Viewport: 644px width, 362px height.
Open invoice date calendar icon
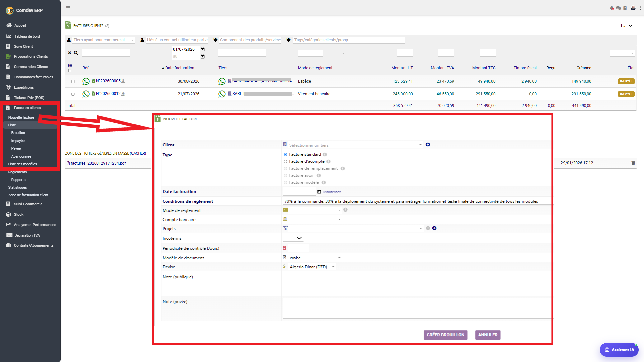click(x=319, y=192)
